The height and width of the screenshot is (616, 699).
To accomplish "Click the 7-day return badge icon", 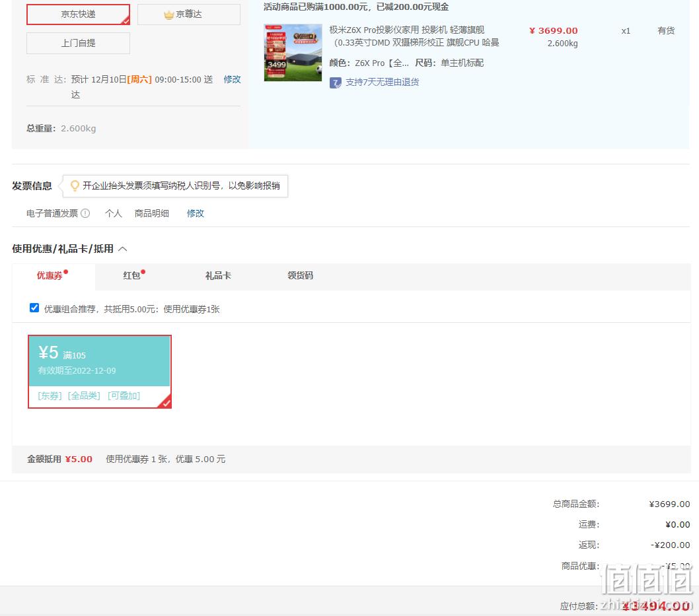I will pyautogui.click(x=335, y=83).
